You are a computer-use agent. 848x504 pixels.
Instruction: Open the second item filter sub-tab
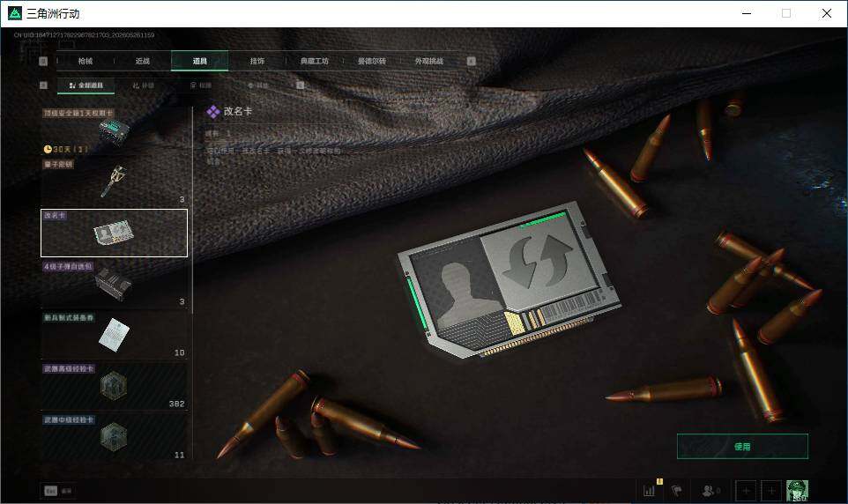[144, 85]
